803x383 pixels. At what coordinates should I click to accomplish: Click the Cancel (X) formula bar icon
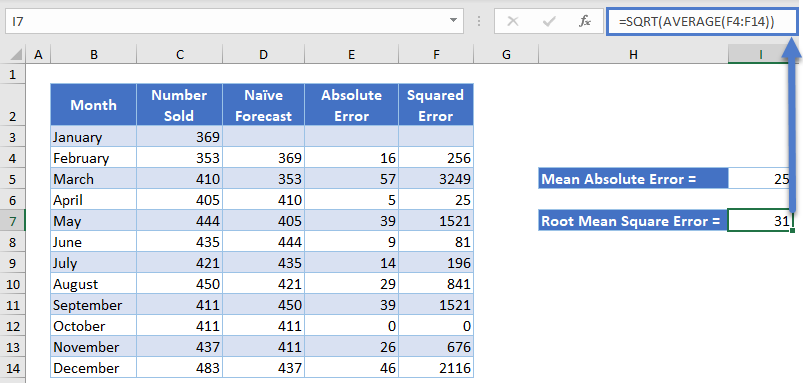click(x=512, y=22)
